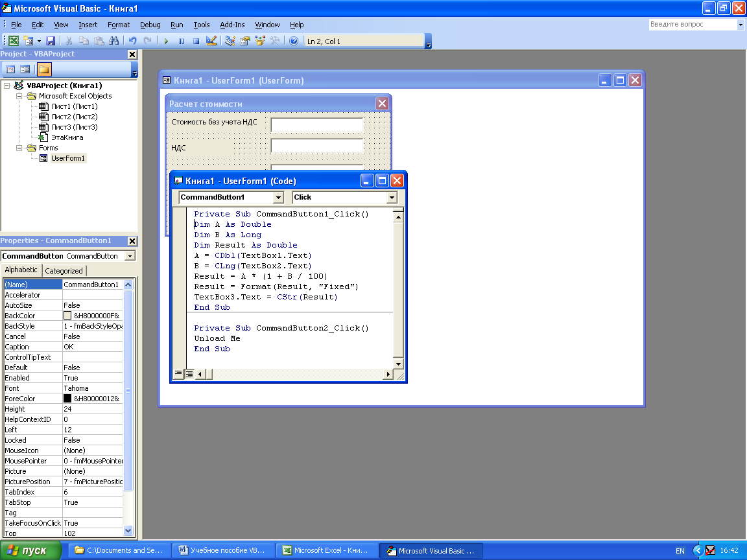Screen dimensions: 747x560
Task: Open Visual Basic Help question icon
Action: (294, 41)
